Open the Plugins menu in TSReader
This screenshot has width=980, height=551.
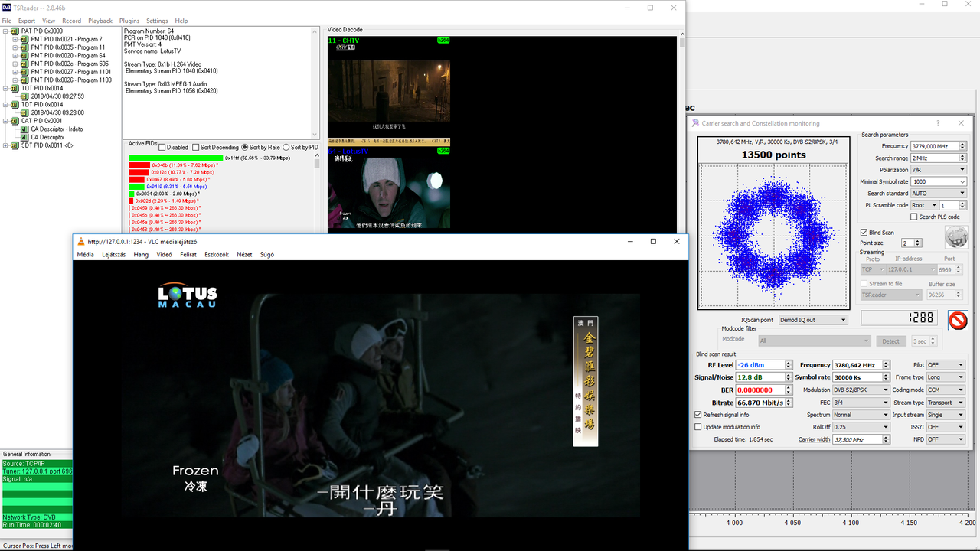pyautogui.click(x=129, y=21)
